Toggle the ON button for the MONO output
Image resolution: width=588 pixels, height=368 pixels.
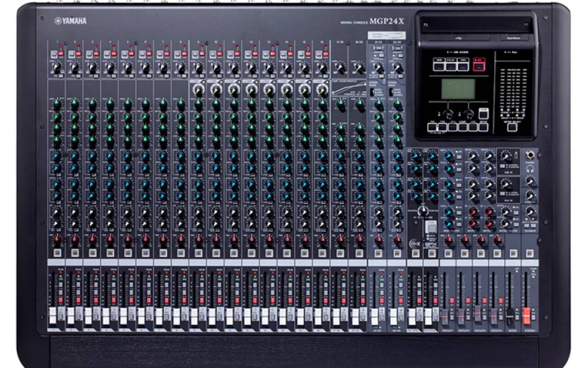click(513, 253)
